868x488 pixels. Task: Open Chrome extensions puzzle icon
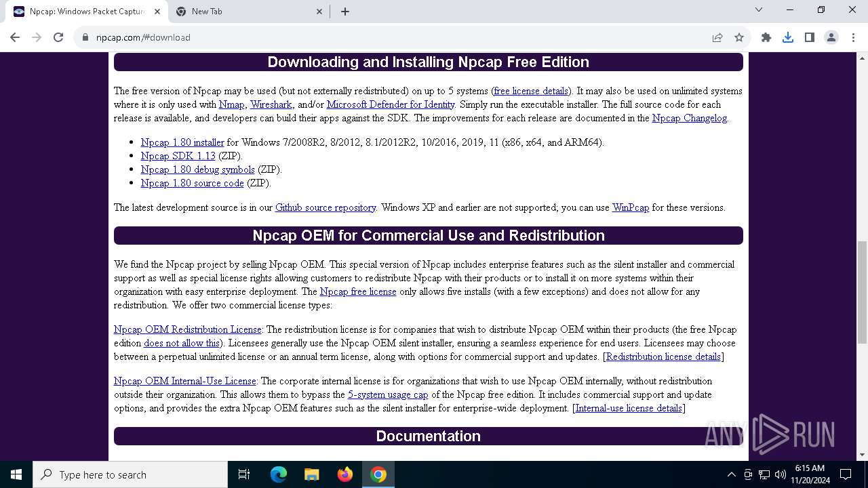(x=766, y=37)
